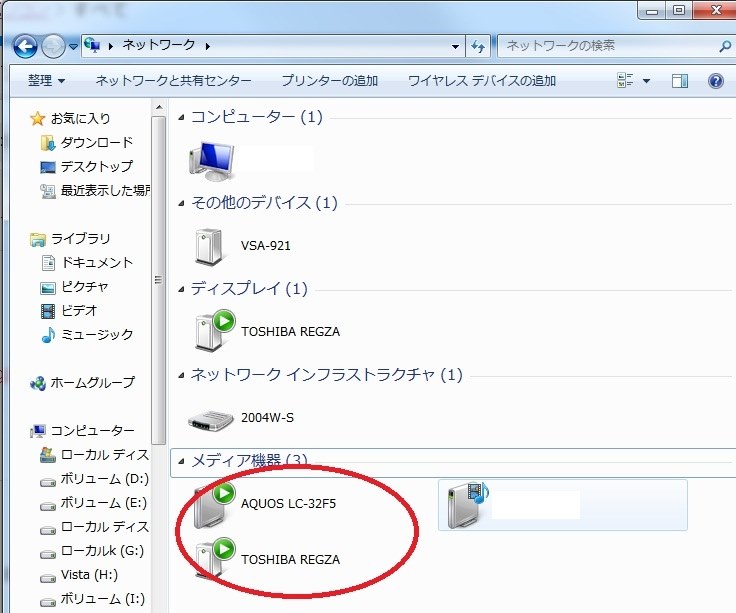The width and height of the screenshot is (736, 613).
Task: Click the VSA-921 label
Action: coord(266,245)
